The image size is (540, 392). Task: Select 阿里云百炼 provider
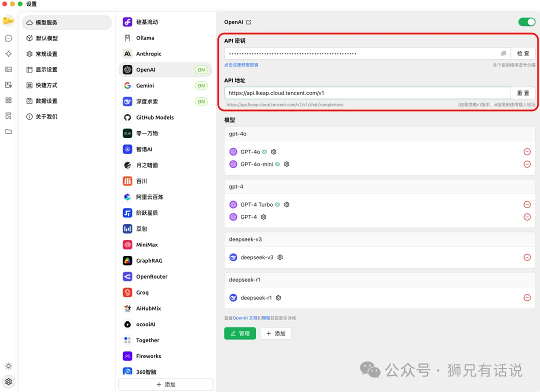[165, 197]
